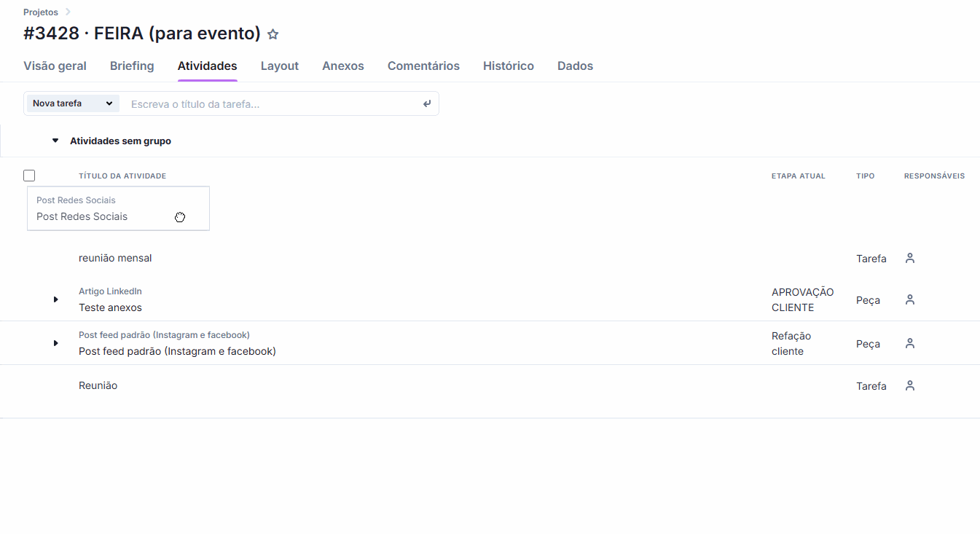980x534 pixels.
Task: Open the Teste anexos activity title
Action: 110,307
